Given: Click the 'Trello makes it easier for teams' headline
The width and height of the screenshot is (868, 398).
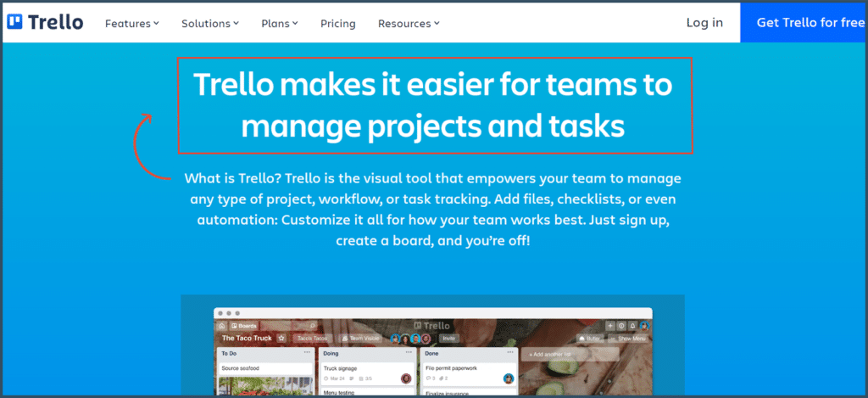Looking at the screenshot, I should [435, 105].
